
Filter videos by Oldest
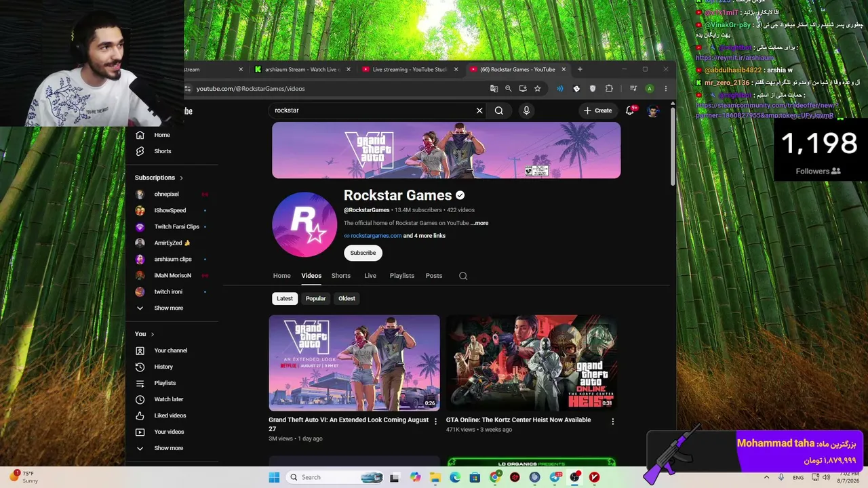347,299
